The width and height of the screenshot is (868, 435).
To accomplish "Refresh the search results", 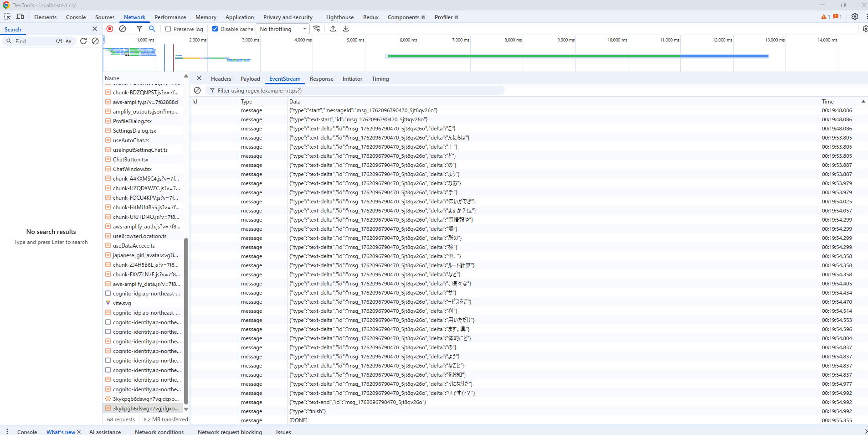I will [83, 41].
